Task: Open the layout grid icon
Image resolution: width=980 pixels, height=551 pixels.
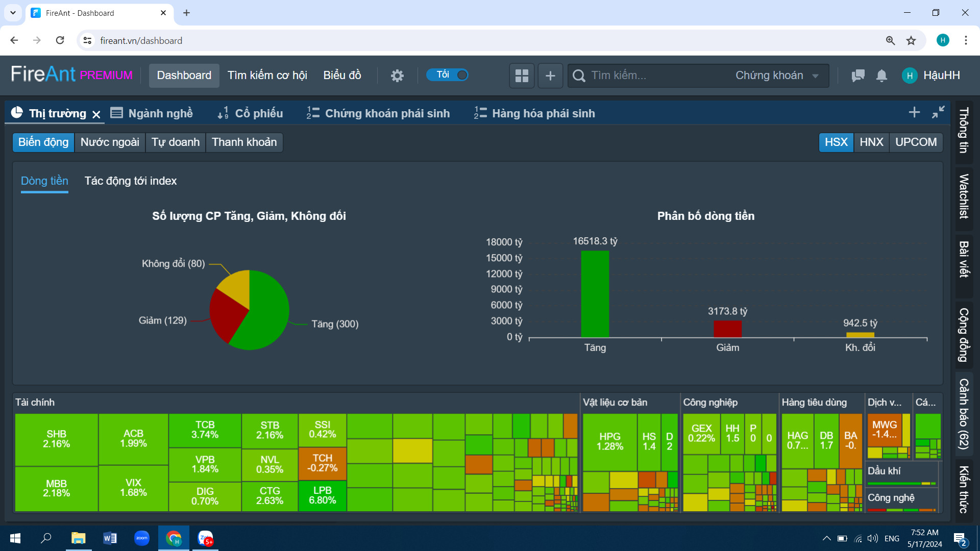Action: coord(522,76)
